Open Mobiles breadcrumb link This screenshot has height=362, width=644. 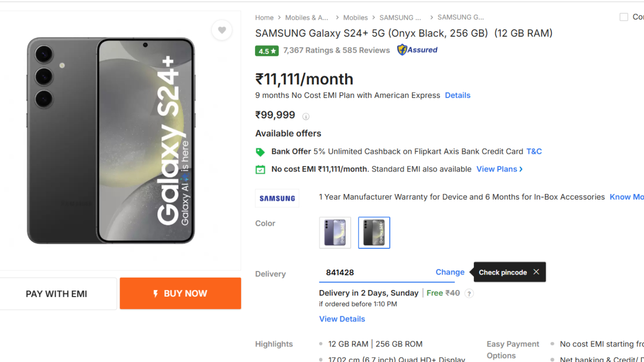(x=355, y=18)
